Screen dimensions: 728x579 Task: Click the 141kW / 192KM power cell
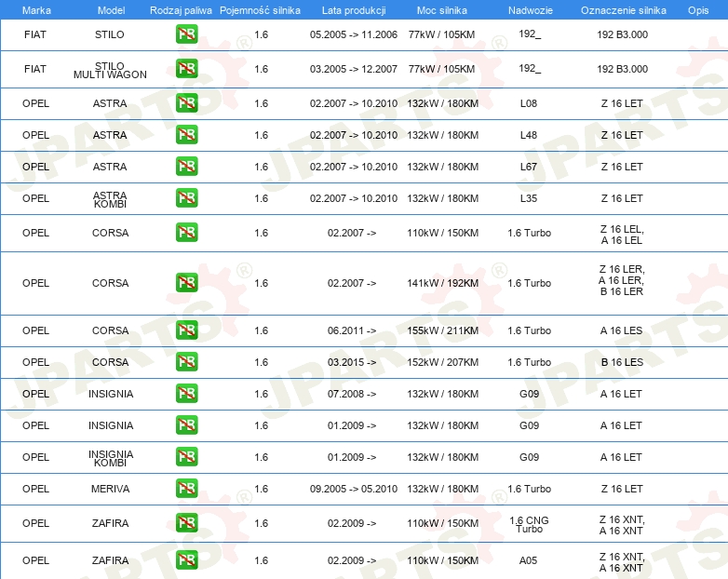[x=442, y=283]
